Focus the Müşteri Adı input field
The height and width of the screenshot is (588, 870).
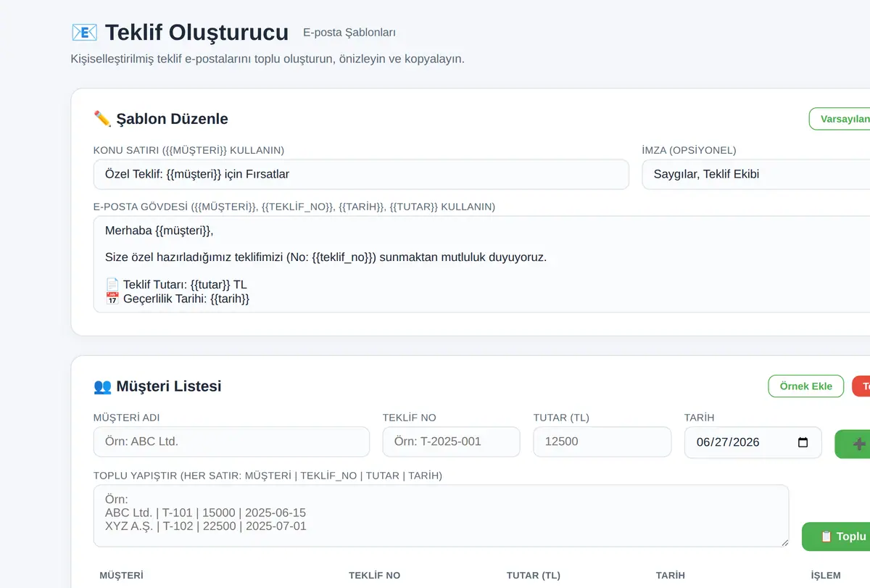pos(231,442)
